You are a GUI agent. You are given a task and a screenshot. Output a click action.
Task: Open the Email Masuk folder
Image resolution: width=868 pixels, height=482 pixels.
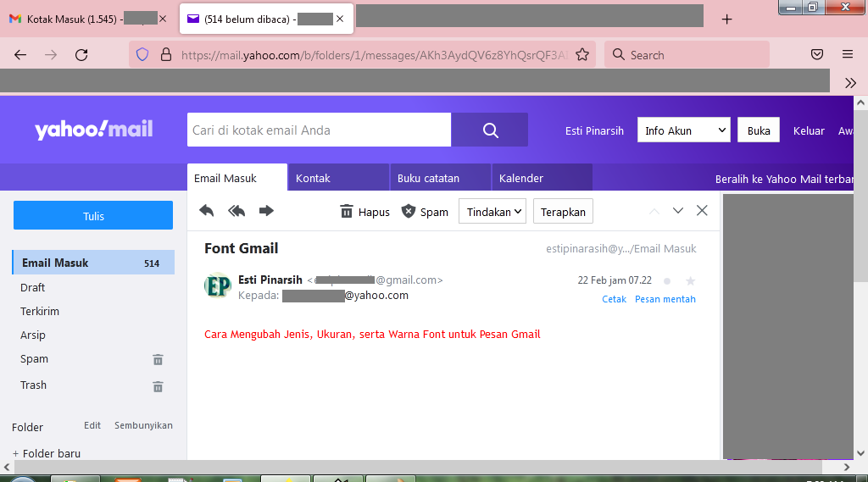(x=93, y=263)
